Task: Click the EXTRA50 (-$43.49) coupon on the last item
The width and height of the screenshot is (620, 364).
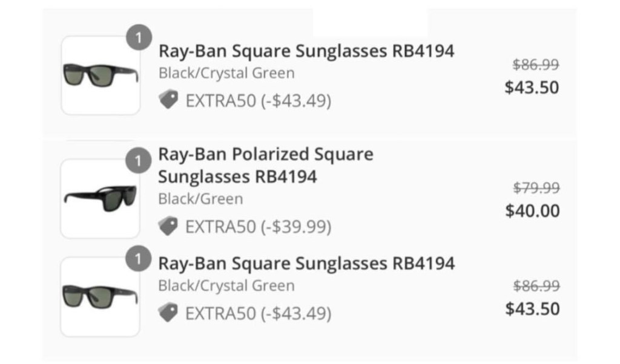Action: click(259, 313)
